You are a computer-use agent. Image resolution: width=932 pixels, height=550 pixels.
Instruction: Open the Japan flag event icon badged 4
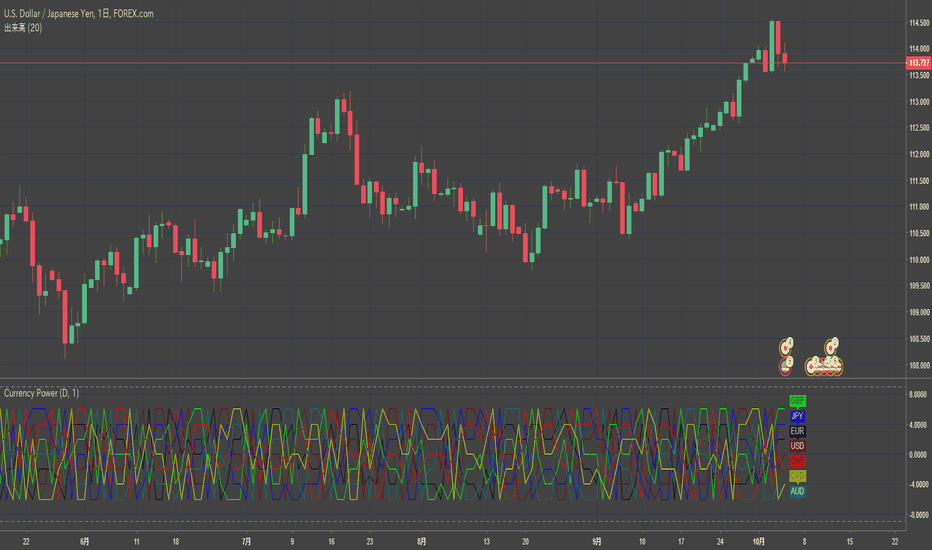(786, 347)
